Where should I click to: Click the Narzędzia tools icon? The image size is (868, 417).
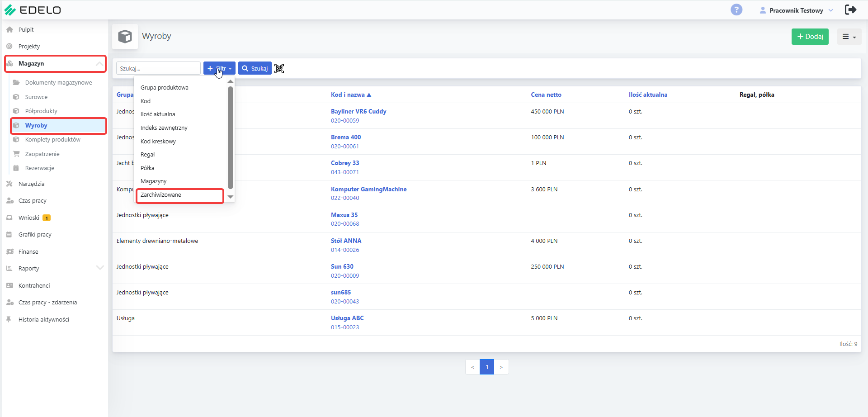coord(9,184)
